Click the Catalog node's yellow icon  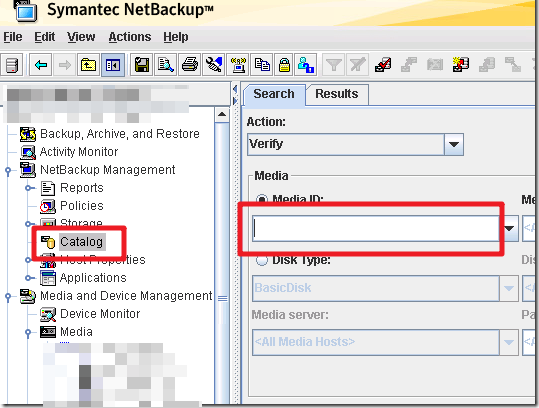coord(48,242)
